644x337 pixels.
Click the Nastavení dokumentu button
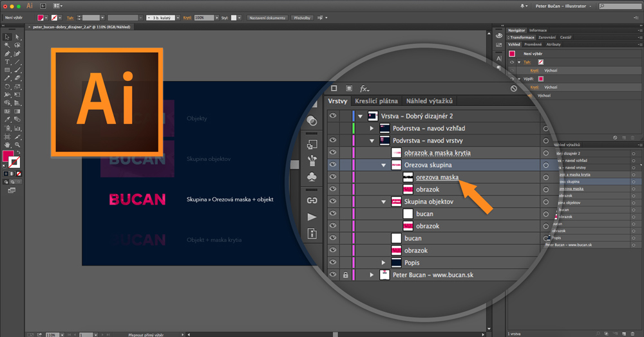[267, 18]
